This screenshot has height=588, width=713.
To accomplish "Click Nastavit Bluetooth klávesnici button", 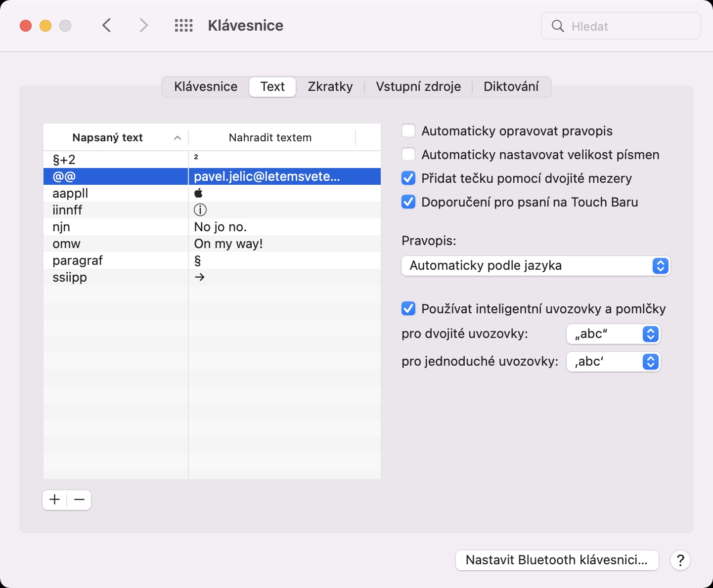I will click(x=557, y=560).
